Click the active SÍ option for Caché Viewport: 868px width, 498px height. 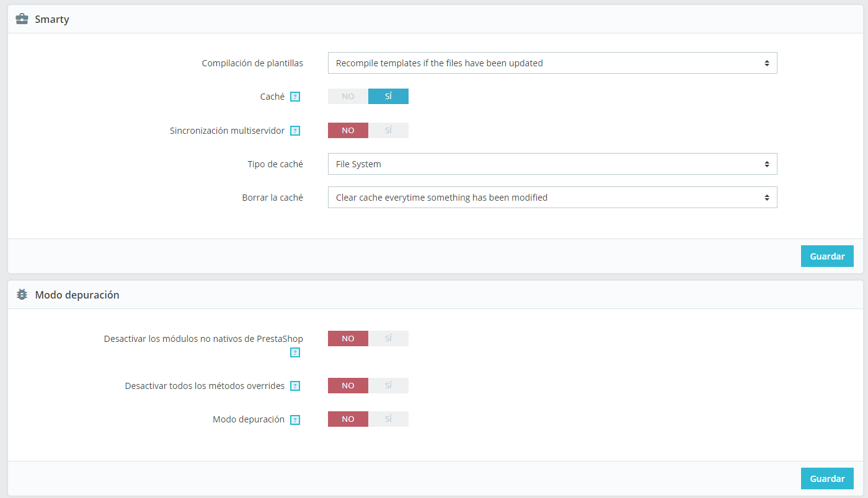point(388,97)
